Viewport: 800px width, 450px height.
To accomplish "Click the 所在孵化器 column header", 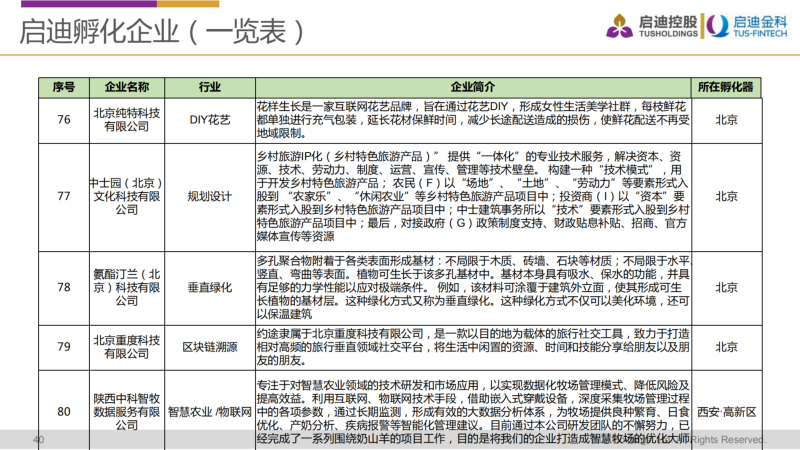I will coord(726,87).
